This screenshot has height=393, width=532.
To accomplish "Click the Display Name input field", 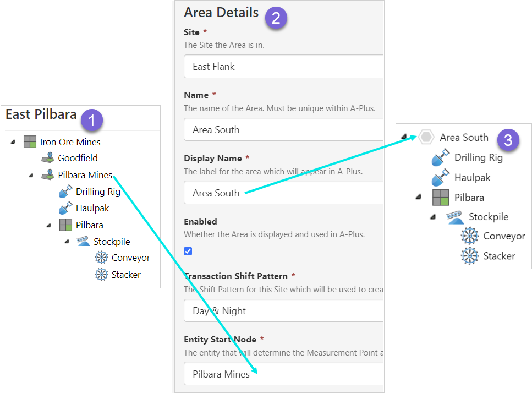I will [284, 193].
